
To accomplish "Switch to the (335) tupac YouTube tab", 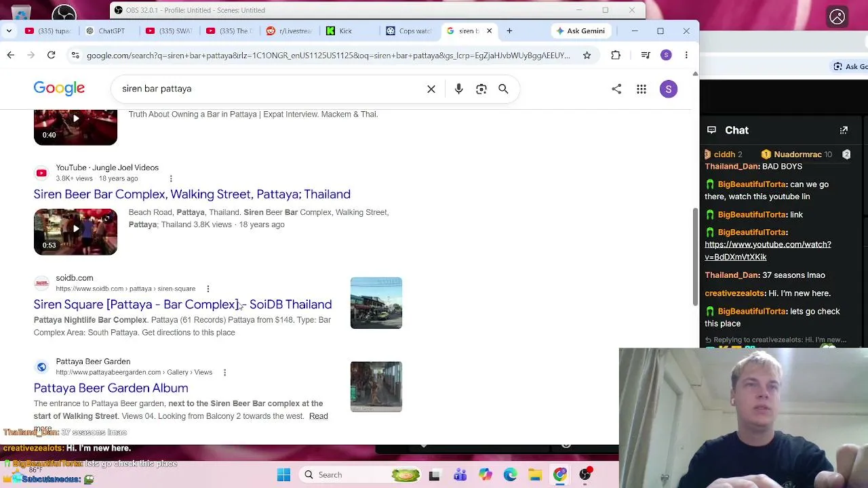I will pos(47,31).
